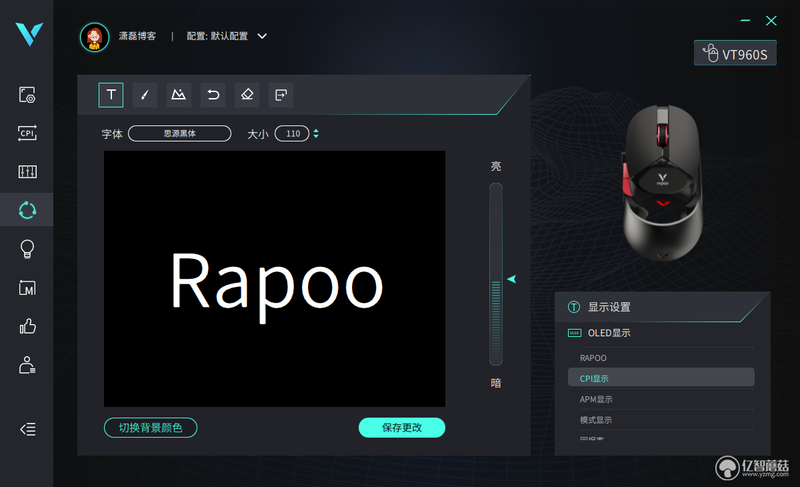Open the macro M sidebar icon
The width and height of the screenshot is (800, 487).
pos(27,288)
